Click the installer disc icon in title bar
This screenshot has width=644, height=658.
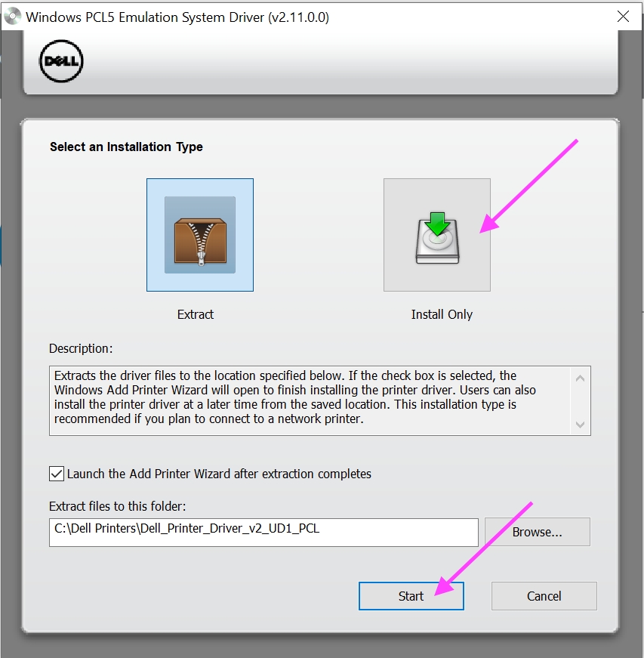tap(12, 17)
